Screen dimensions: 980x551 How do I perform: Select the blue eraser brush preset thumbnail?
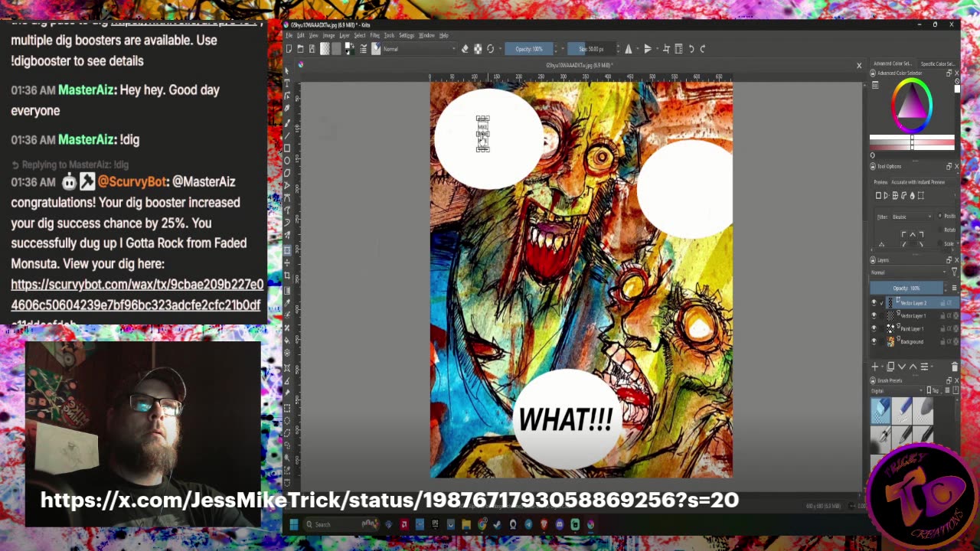point(880,410)
